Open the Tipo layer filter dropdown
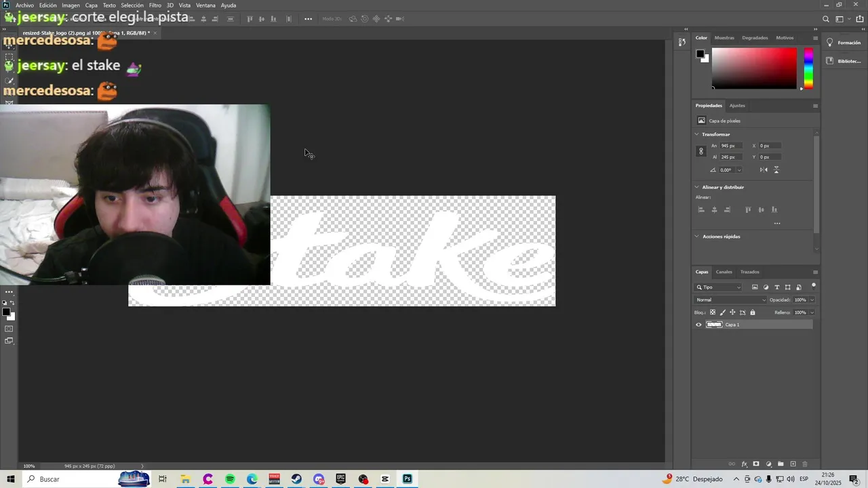The image size is (868, 488). pyautogui.click(x=719, y=287)
